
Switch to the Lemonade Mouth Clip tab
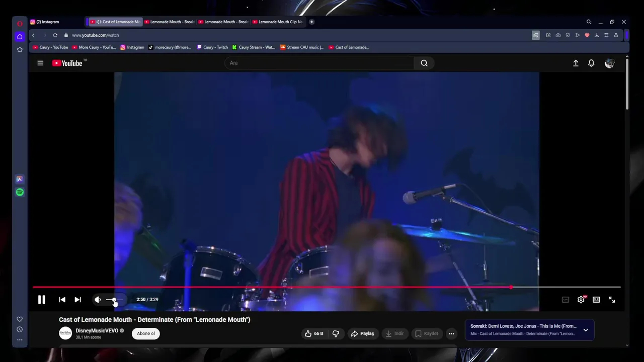pyautogui.click(x=278, y=22)
